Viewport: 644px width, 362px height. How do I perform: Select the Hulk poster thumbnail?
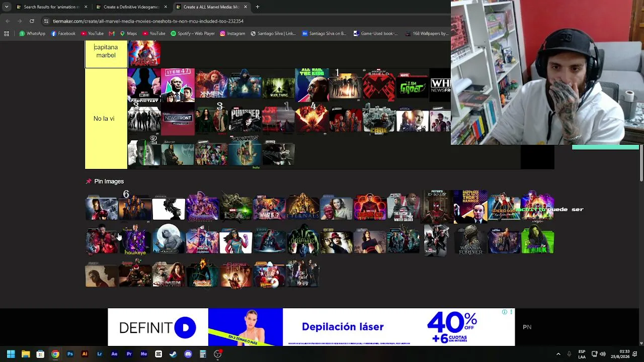tap(303, 240)
